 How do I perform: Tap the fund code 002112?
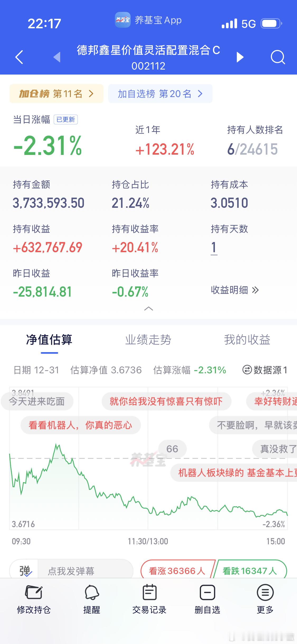tap(148, 66)
